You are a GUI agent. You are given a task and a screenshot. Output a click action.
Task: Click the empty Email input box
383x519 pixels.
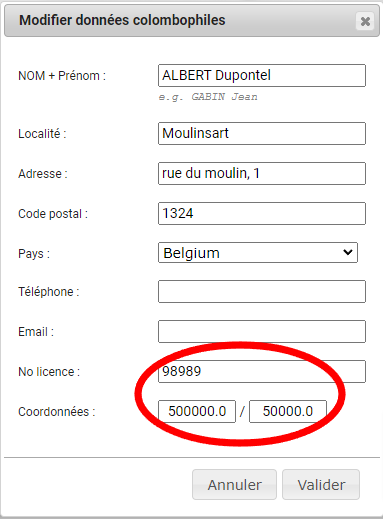click(262, 332)
